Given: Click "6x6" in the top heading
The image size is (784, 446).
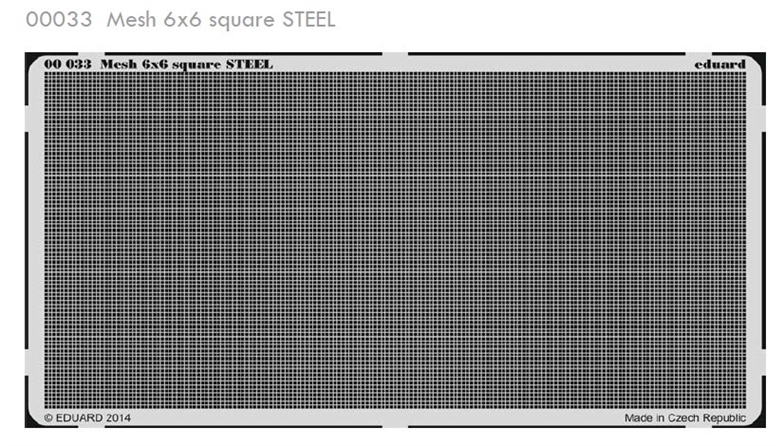Looking at the screenshot, I should pos(161,20).
